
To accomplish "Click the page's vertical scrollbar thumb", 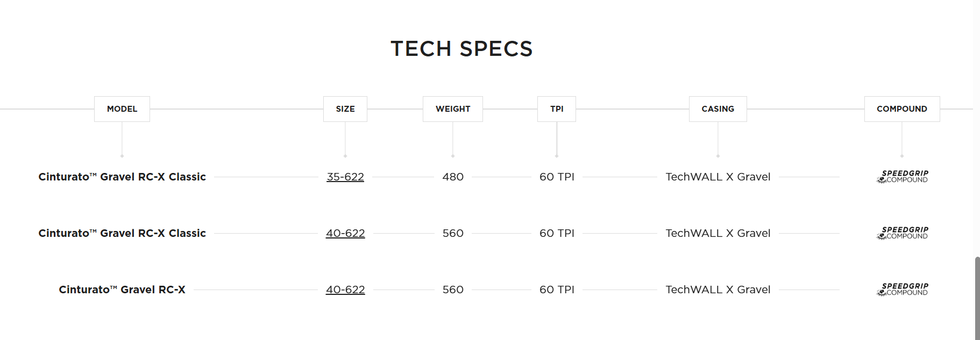I will tap(977, 298).
